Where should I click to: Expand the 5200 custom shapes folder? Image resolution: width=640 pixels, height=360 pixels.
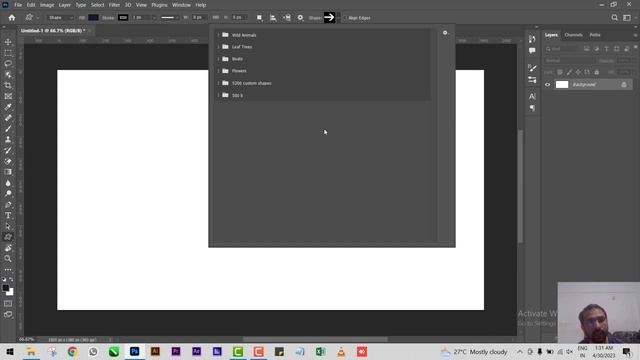point(218,83)
